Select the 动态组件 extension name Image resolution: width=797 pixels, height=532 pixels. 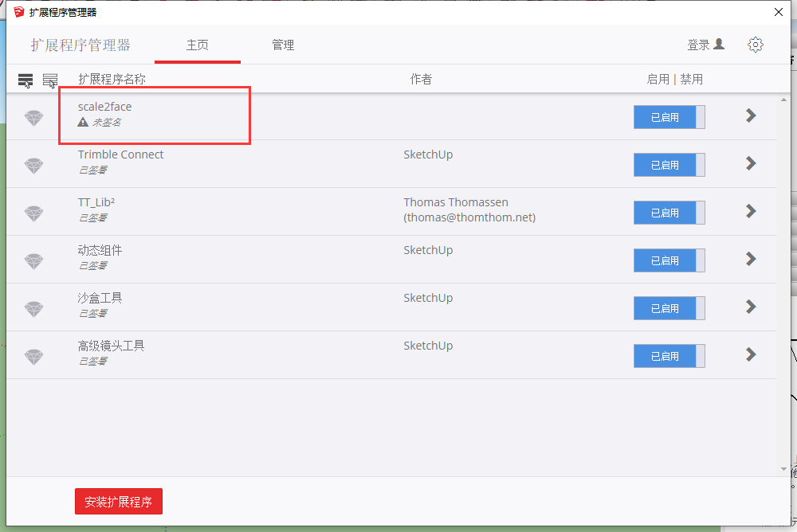pos(100,250)
